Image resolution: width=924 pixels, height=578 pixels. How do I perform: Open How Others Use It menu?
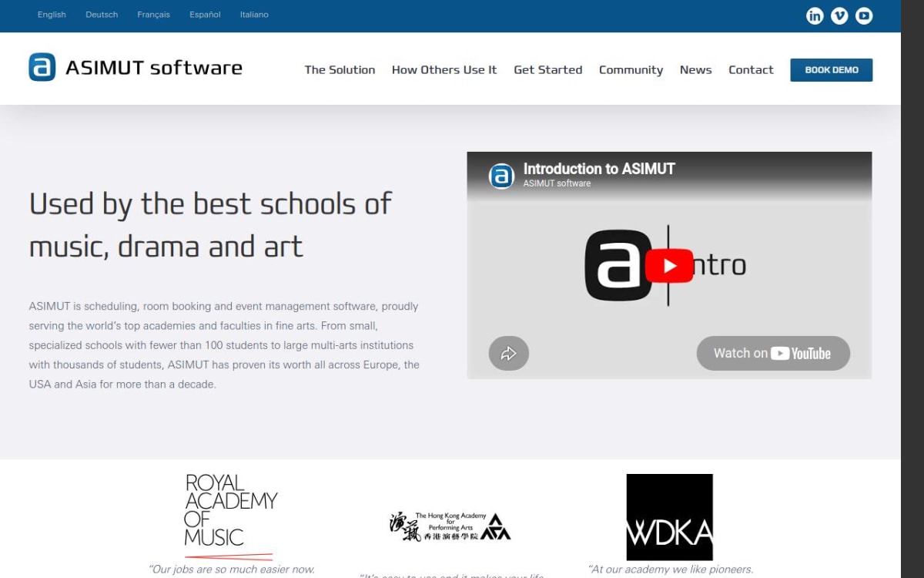[x=444, y=69]
